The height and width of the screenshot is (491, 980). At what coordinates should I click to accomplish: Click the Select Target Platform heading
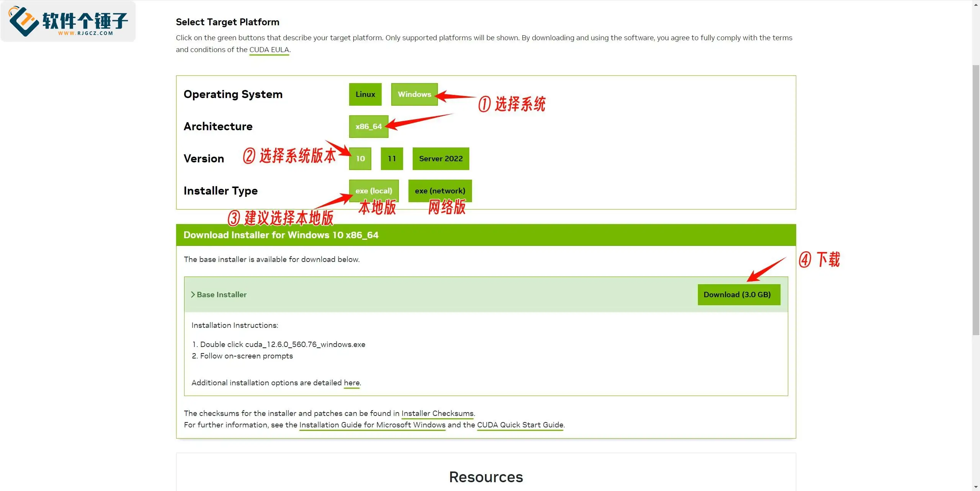227,22
